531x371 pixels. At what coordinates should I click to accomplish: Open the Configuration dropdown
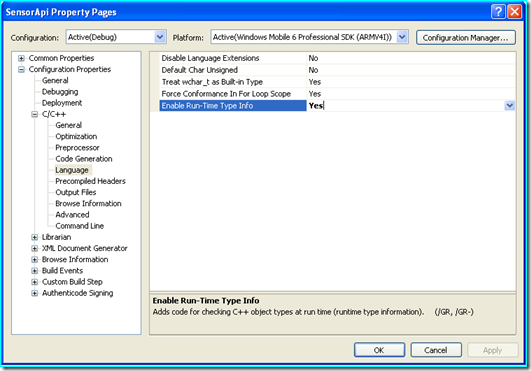(160, 37)
